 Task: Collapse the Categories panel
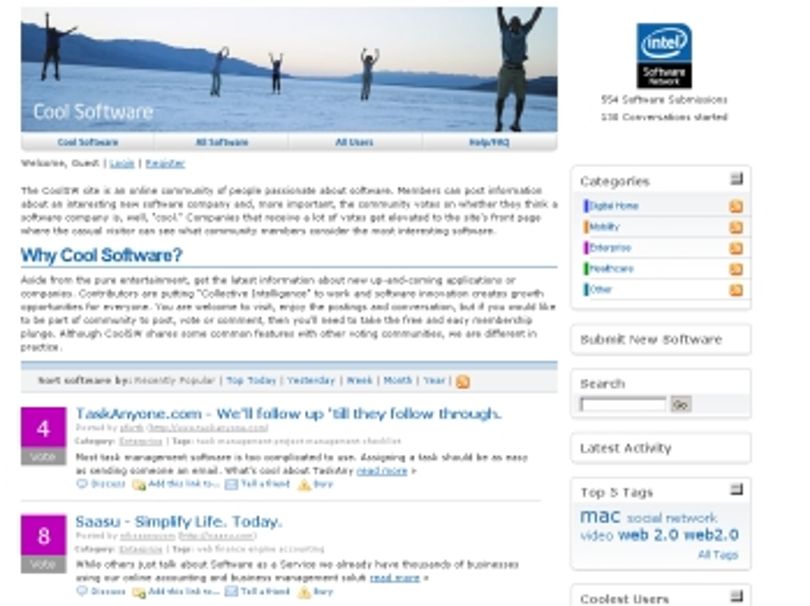(x=736, y=179)
